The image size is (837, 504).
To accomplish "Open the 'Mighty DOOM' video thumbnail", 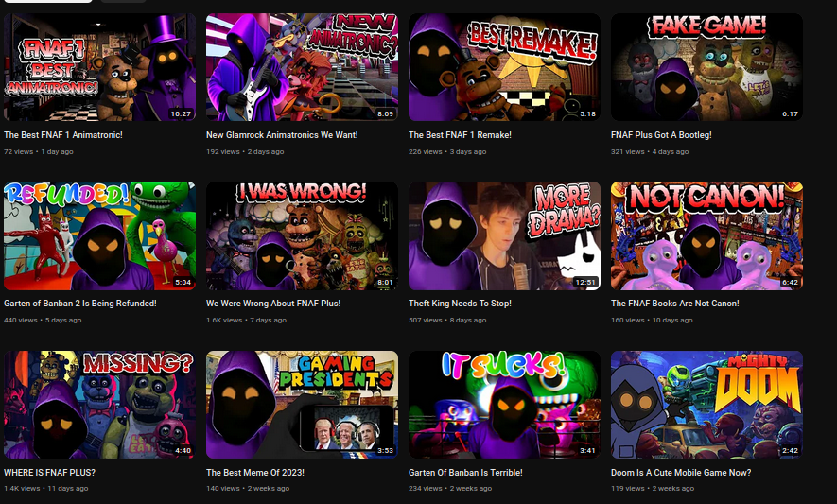I will click(706, 405).
